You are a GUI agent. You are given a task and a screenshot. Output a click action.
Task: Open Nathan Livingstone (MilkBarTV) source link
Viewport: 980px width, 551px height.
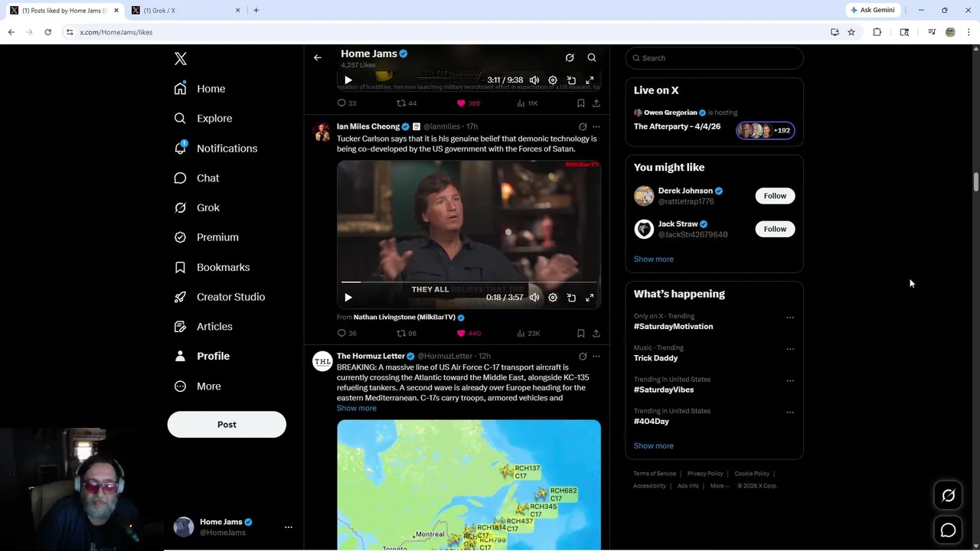point(409,317)
